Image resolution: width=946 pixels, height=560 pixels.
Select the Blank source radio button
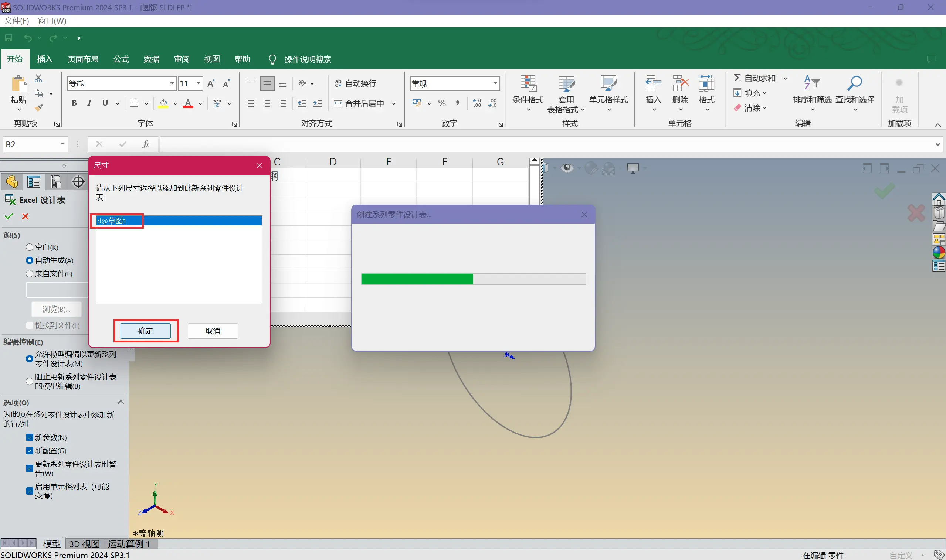pyautogui.click(x=30, y=247)
